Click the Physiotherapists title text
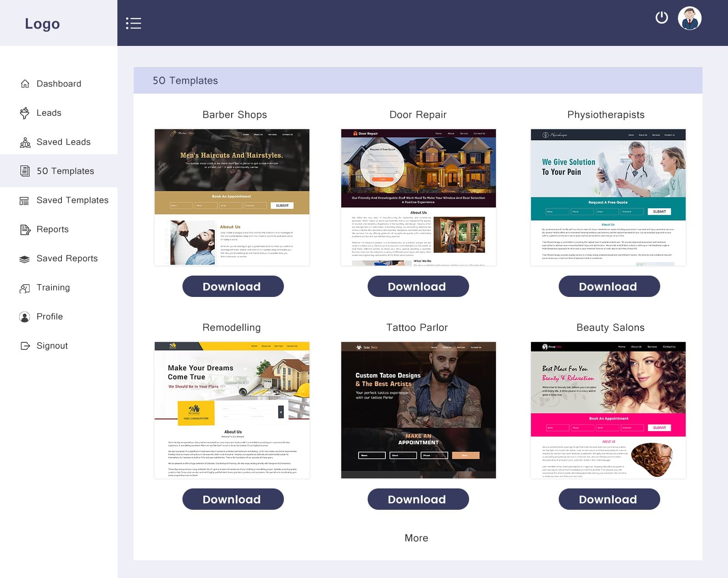Viewport: 728px width, 578px height. [x=606, y=115]
